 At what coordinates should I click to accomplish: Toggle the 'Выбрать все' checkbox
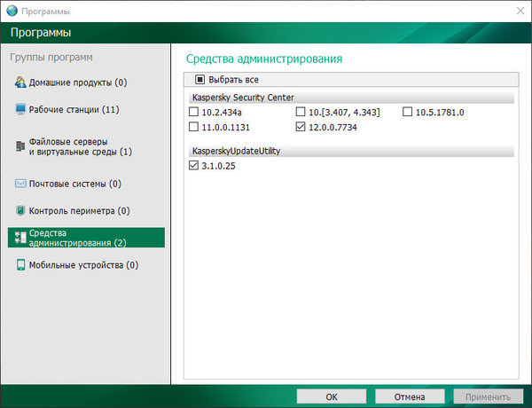click(x=199, y=80)
